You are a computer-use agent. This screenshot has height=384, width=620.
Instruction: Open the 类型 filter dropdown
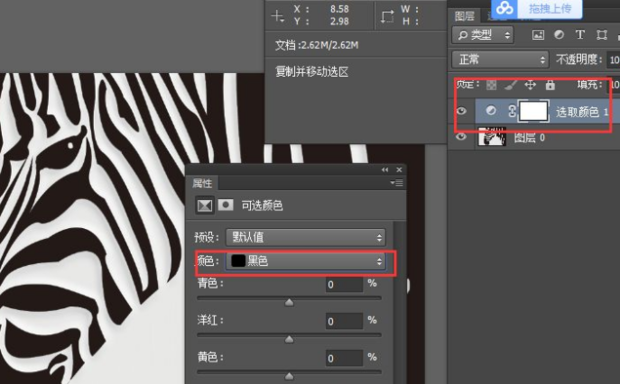pos(482,35)
